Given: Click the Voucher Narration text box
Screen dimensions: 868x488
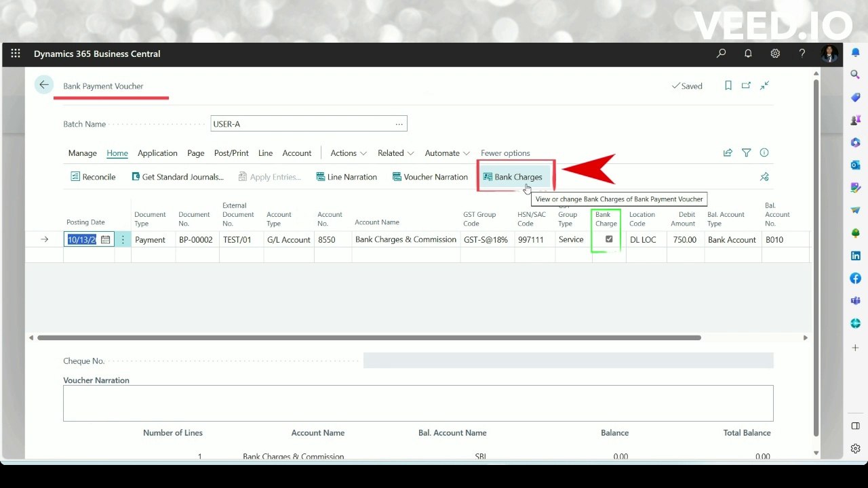Looking at the screenshot, I should tap(418, 403).
